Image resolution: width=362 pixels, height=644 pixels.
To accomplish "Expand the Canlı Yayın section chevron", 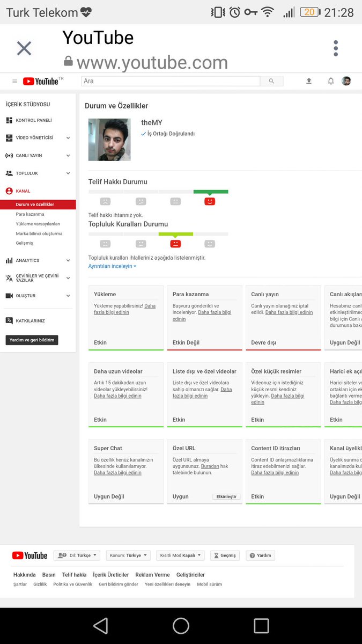I will tap(68, 156).
